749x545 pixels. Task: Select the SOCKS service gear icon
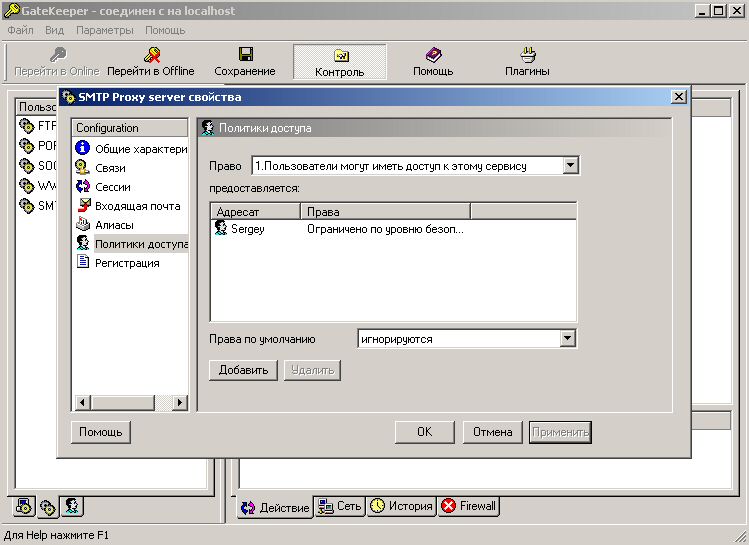click(x=26, y=165)
